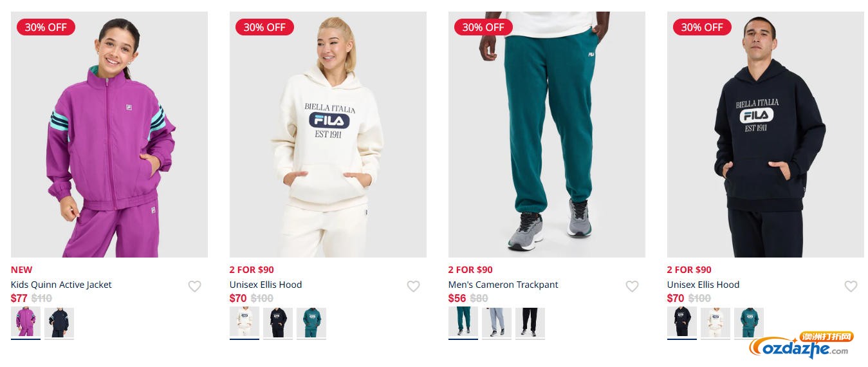
Task: Choose cream swatch under black Ellis Hood
Action: pyautogui.click(x=716, y=322)
